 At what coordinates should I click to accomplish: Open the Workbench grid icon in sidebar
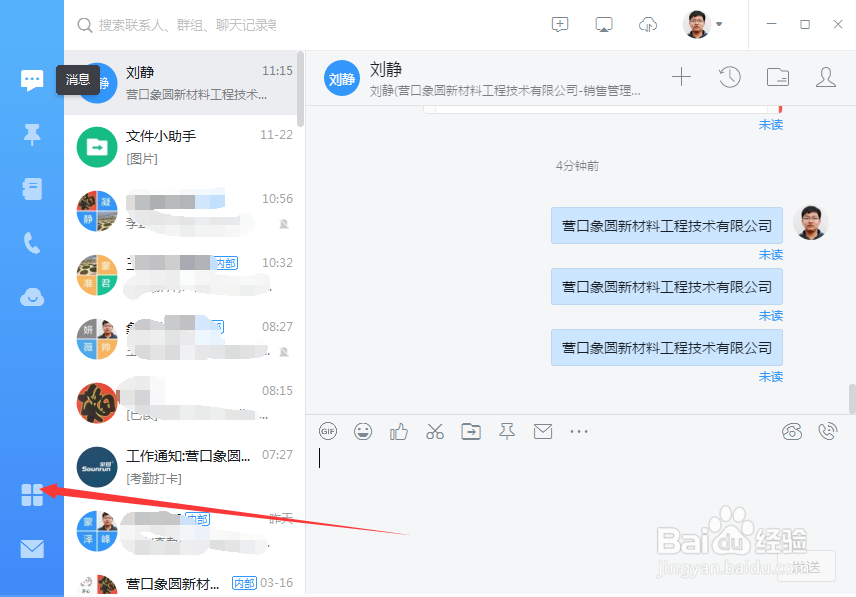tap(31, 494)
